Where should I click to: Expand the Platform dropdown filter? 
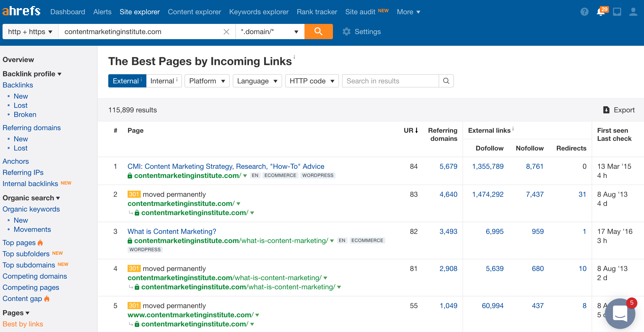206,81
